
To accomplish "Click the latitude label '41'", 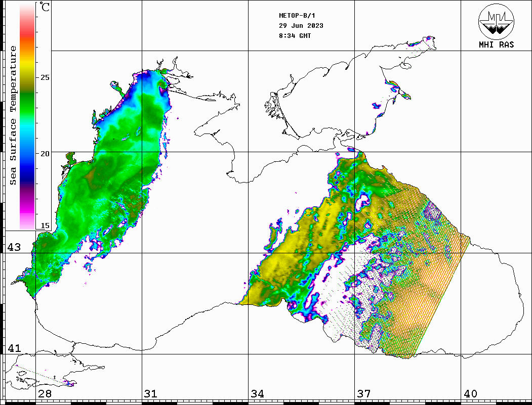I will coord(14,348).
